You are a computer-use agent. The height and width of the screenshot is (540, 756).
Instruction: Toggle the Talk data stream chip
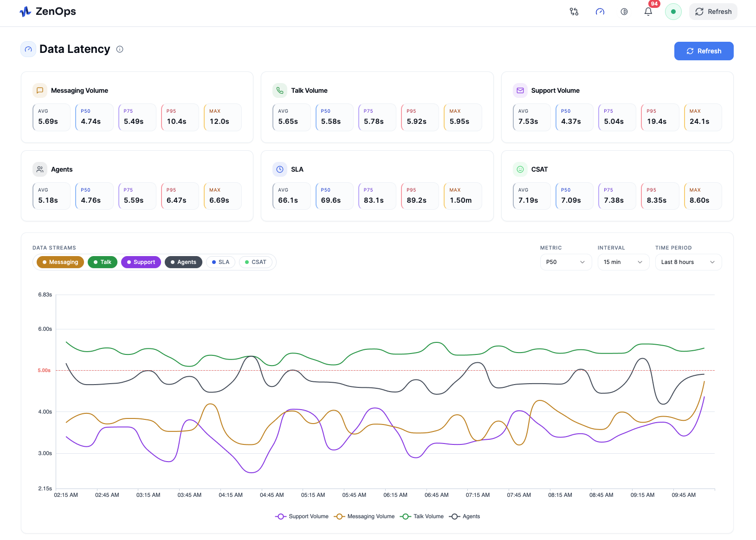click(103, 262)
